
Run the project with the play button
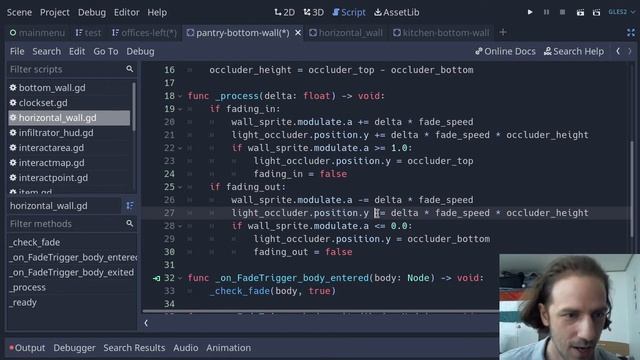tap(530, 12)
